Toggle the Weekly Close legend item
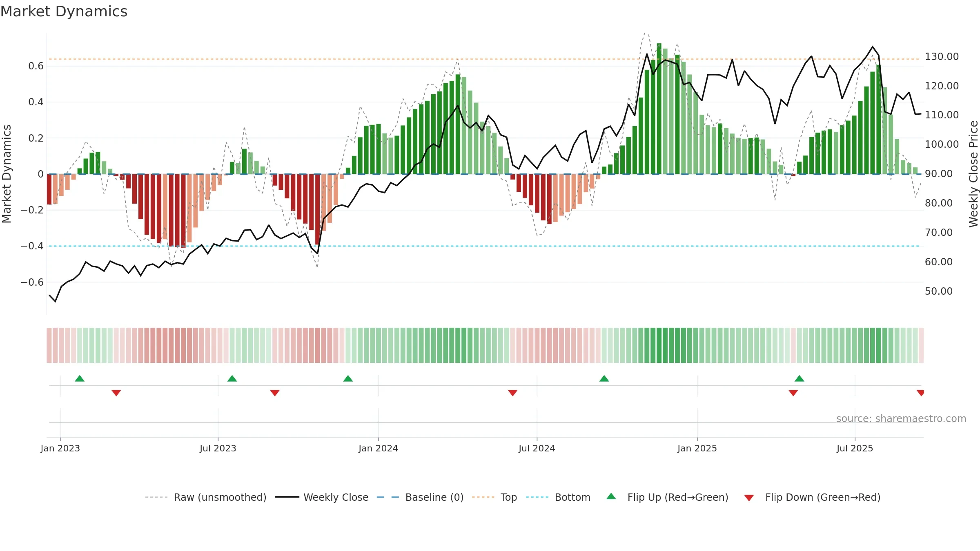Image resolution: width=980 pixels, height=551 pixels. (x=322, y=497)
